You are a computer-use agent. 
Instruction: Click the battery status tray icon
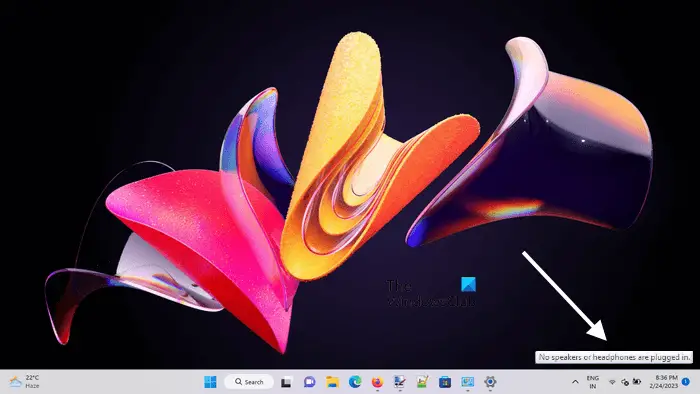[x=637, y=382]
